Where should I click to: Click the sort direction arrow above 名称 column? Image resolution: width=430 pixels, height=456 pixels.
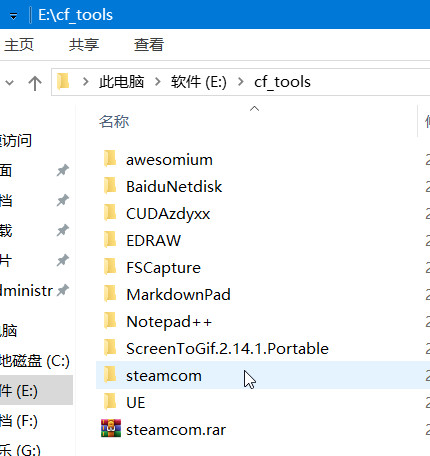click(x=254, y=109)
